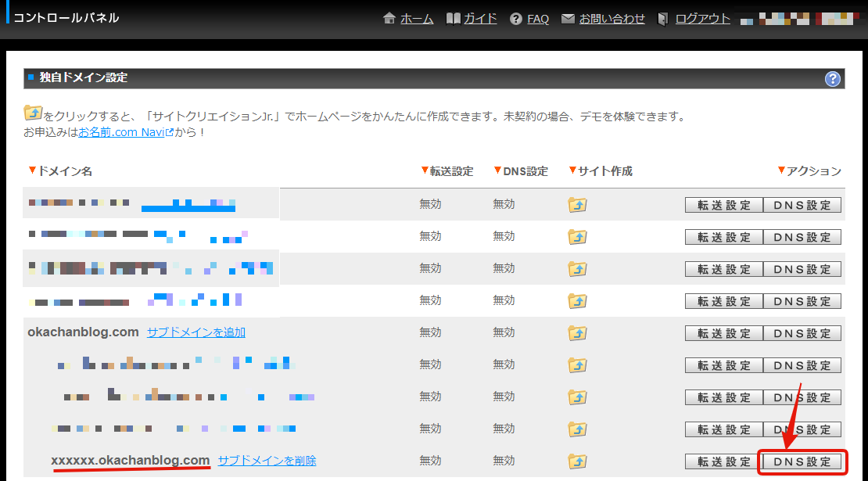Click the help question mark icon
Screen dimensions: 868x481
[833, 79]
